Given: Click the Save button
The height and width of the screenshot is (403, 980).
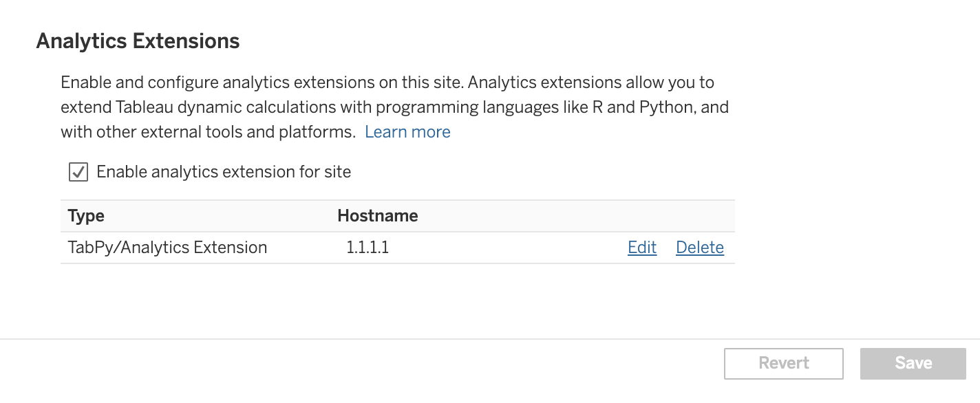Looking at the screenshot, I should [913, 363].
